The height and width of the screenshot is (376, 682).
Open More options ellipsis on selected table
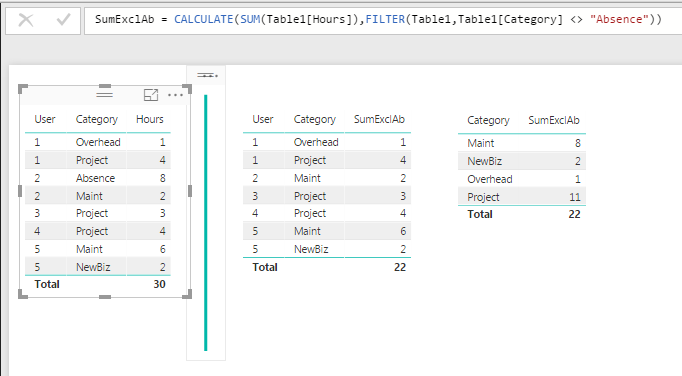pos(175,95)
